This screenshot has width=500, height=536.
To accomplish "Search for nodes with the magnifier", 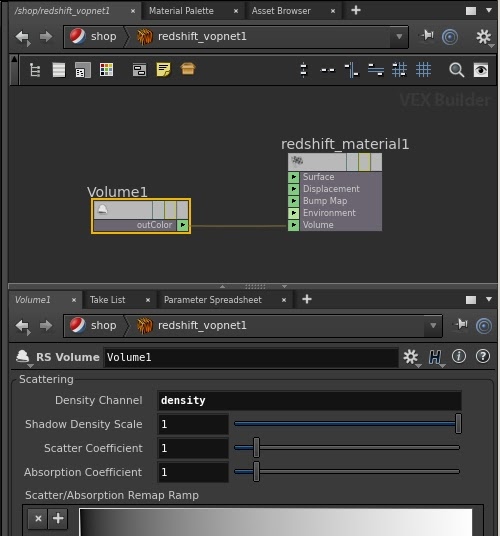I will click(x=456, y=70).
